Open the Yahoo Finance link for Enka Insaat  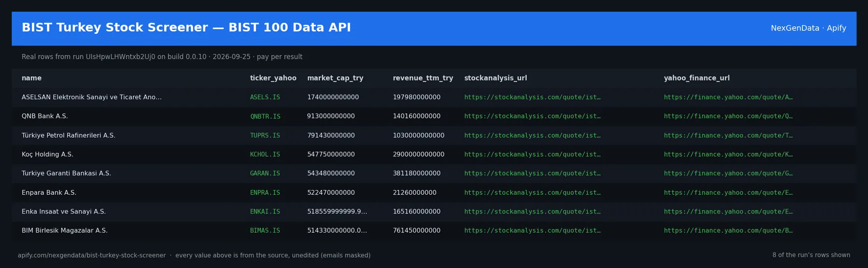tap(728, 212)
